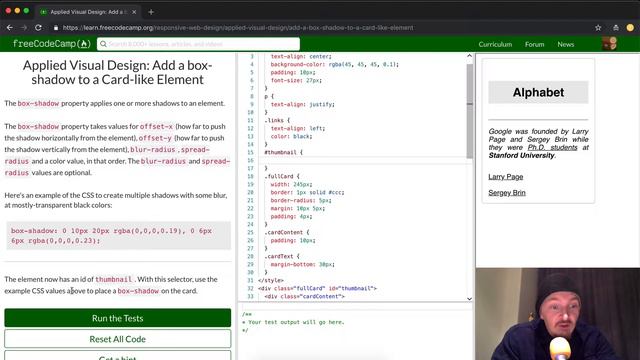
Task: Focus the freeCodeCamp search field
Action: (x=198, y=44)
